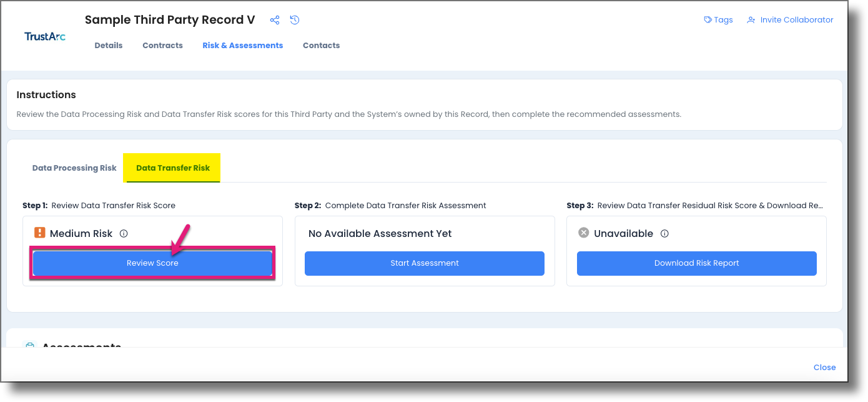The width and height of the screenshot is (868, 402).
Task: Switch to the Risk & Assessments tab
Action: (242, 45)
